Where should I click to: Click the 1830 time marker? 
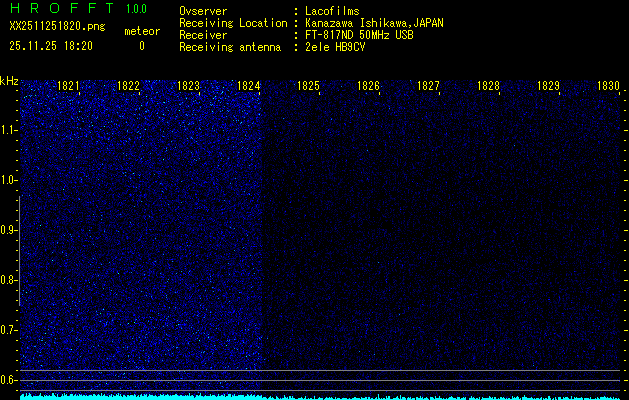(x=609, y=87)
